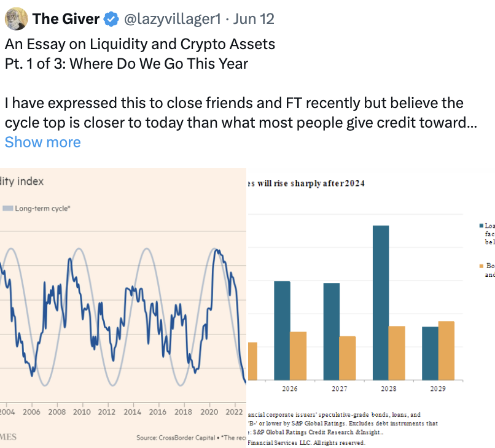Expand the tweet with Show more

42,142
